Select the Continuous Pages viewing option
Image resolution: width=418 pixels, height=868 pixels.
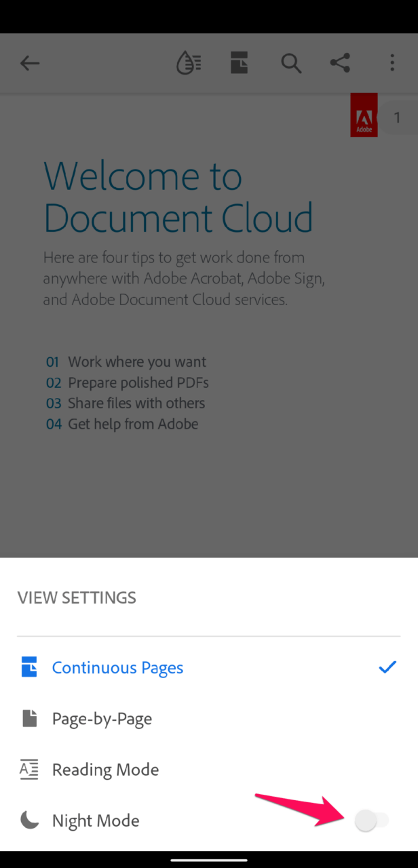(x=117, y=667)
